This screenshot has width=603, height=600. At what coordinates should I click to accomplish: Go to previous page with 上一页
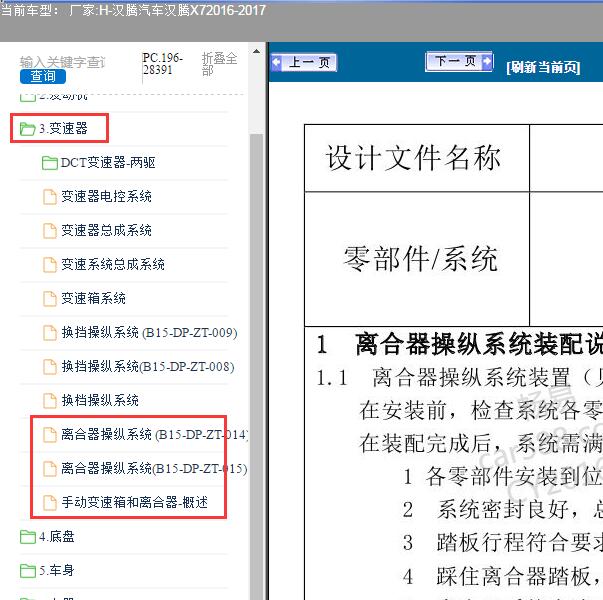click(x=304, y=62)
